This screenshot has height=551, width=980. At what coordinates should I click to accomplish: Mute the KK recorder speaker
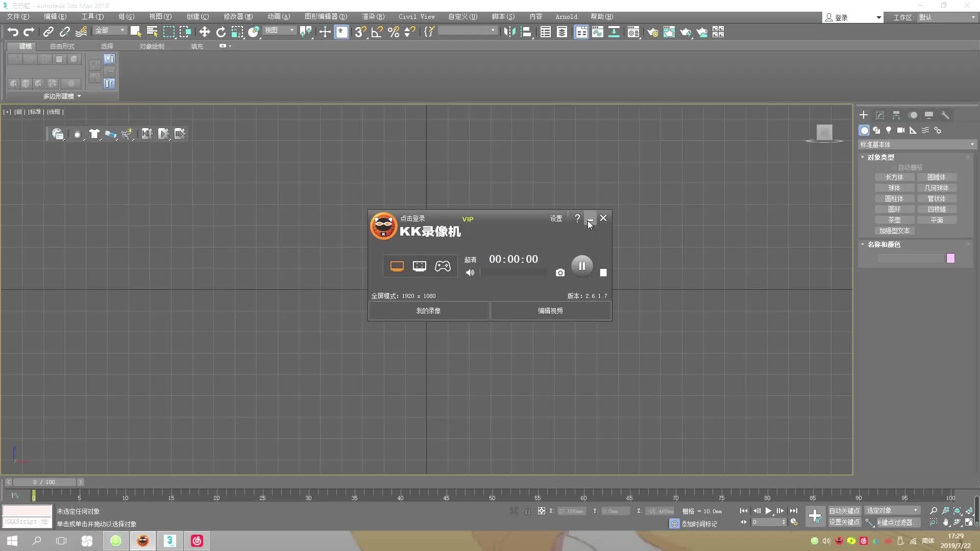click(x=470, y=273)
